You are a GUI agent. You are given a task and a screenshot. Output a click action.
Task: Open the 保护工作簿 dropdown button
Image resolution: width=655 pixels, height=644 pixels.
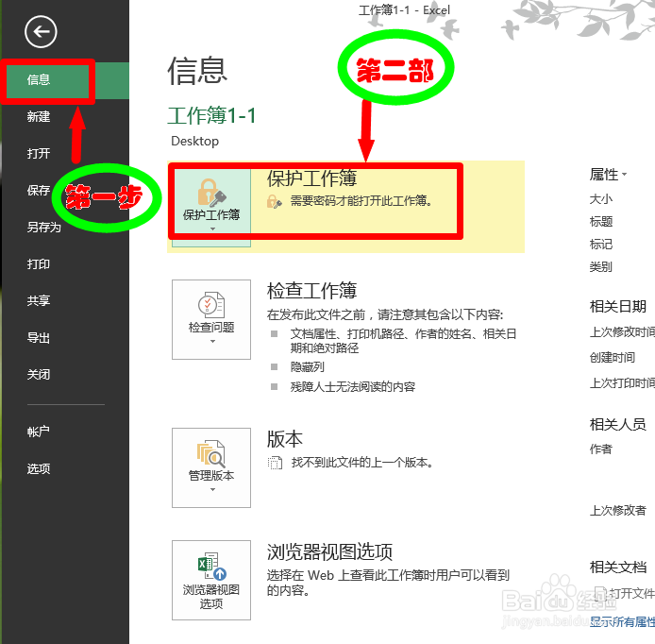[211, 208]
